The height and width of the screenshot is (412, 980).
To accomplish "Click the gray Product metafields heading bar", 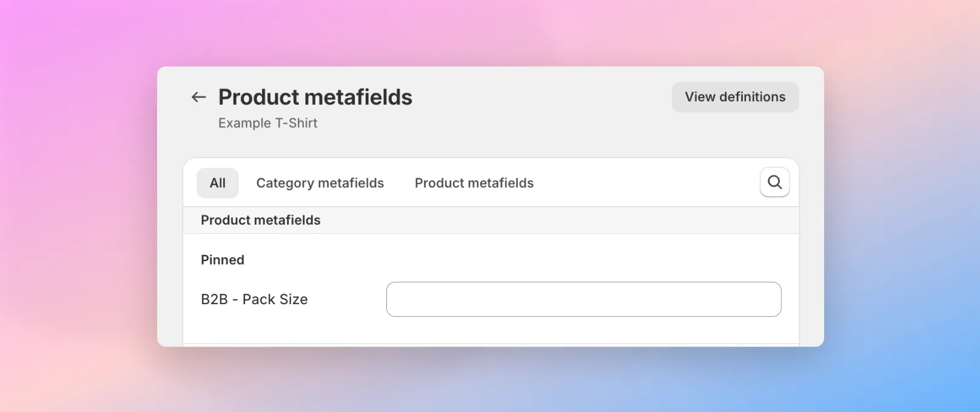I will coord(491,220).
